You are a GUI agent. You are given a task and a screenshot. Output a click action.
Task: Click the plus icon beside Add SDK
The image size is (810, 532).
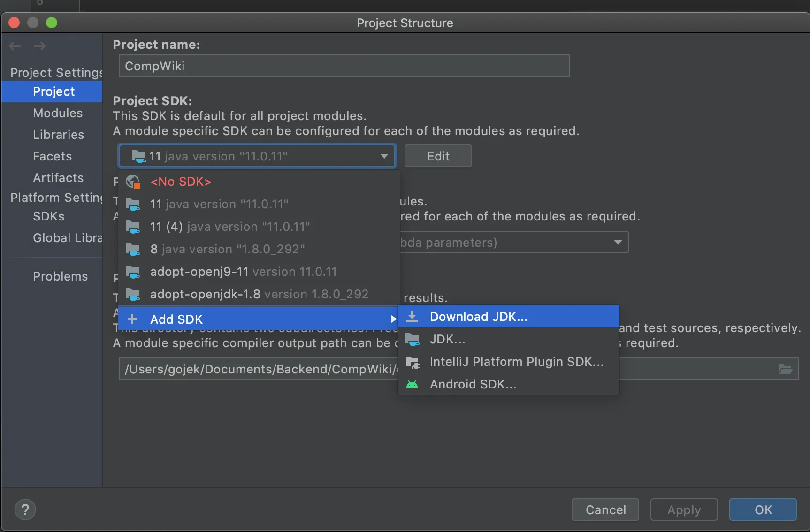(x=133, y=319)
